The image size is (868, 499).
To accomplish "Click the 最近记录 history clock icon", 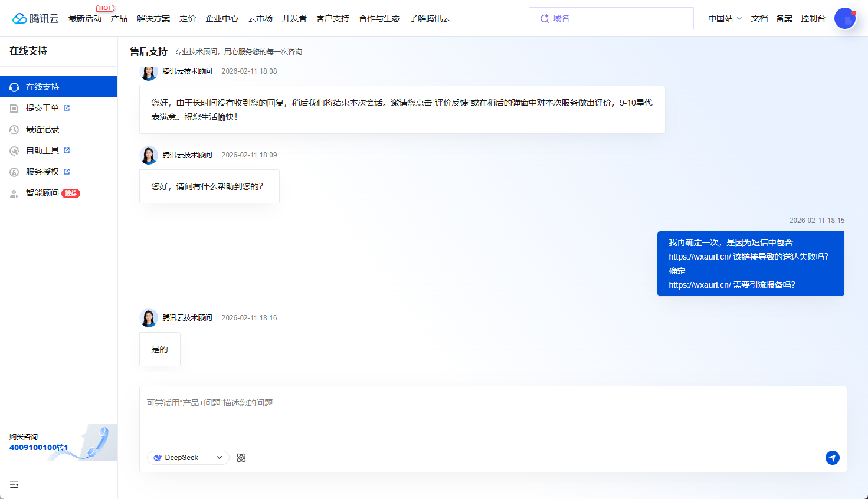I will point(14,130).
